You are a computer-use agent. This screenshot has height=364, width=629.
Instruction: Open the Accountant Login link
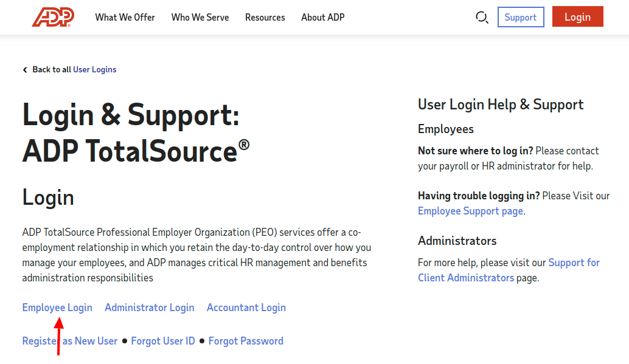click(x=246, y=307)
